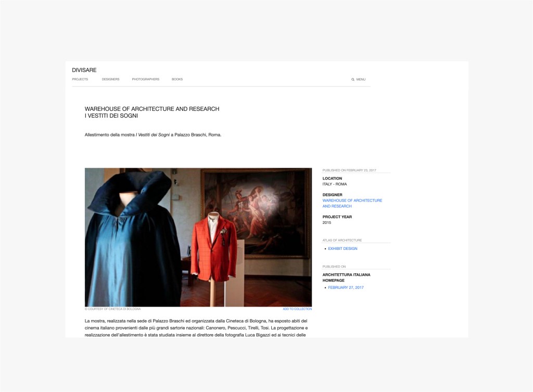Click Add to Collection below the photo

click(x=297, y=309)
